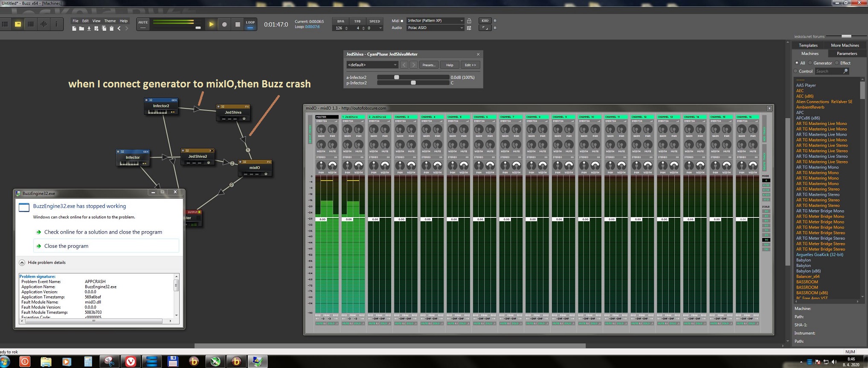Start playback with the Play button
This screenshot has height=368, width=868.
click(211, 24)
